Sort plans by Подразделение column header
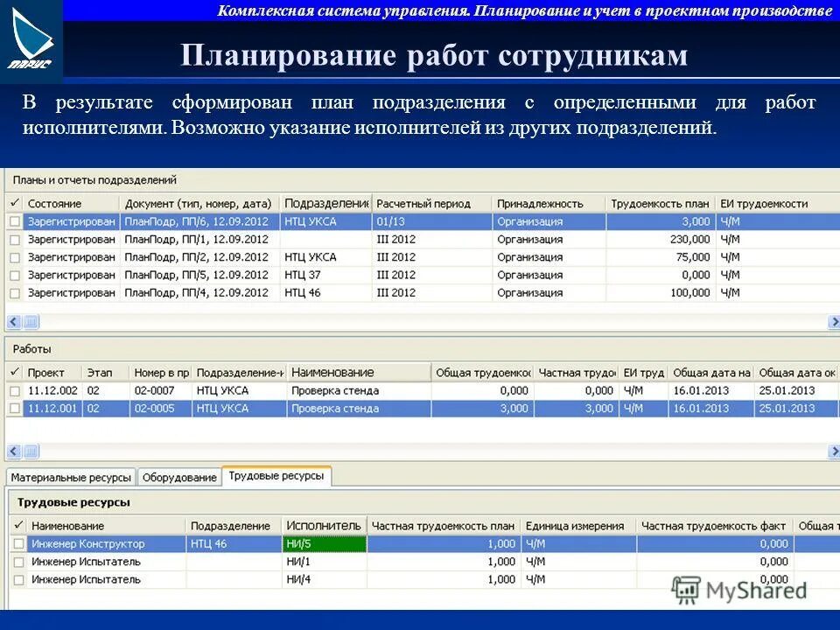 pyautogui.click(x=325, y=204)
